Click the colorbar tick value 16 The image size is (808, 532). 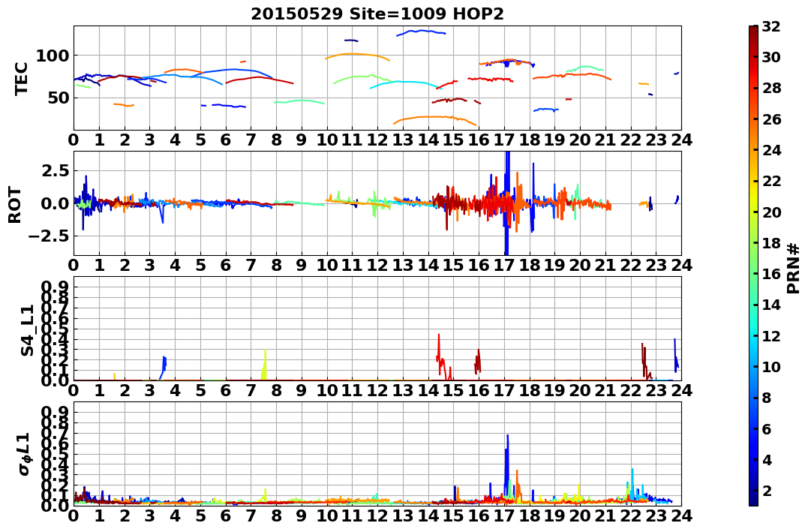coord(771,274)
